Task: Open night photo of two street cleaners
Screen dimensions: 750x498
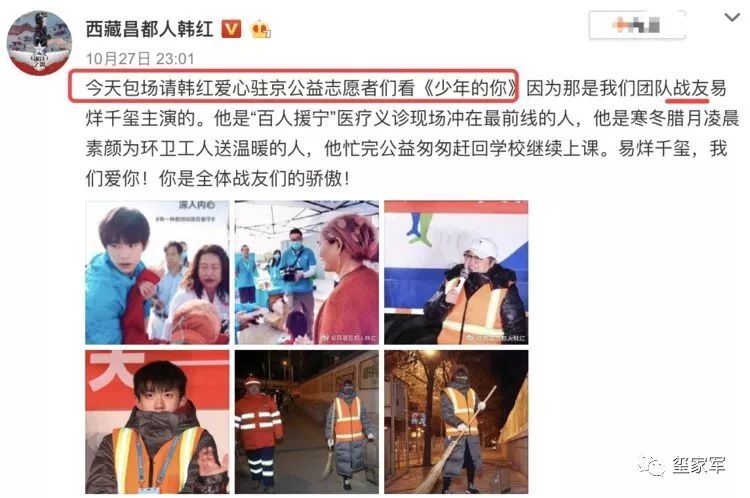Action: click(307, 422)
